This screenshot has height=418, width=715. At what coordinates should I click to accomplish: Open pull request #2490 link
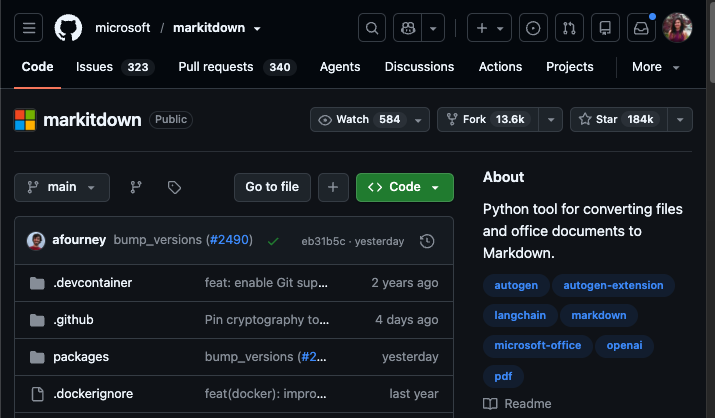pos(229,240)
